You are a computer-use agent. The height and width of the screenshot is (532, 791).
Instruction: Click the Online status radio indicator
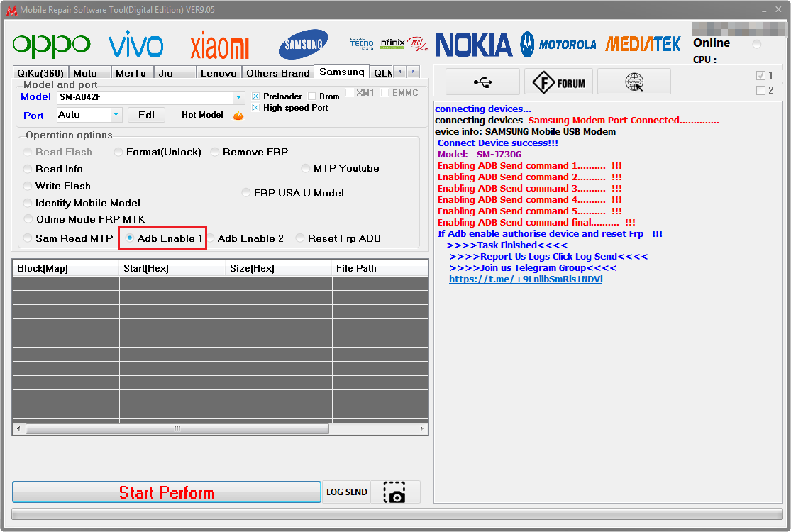[757, 45]
